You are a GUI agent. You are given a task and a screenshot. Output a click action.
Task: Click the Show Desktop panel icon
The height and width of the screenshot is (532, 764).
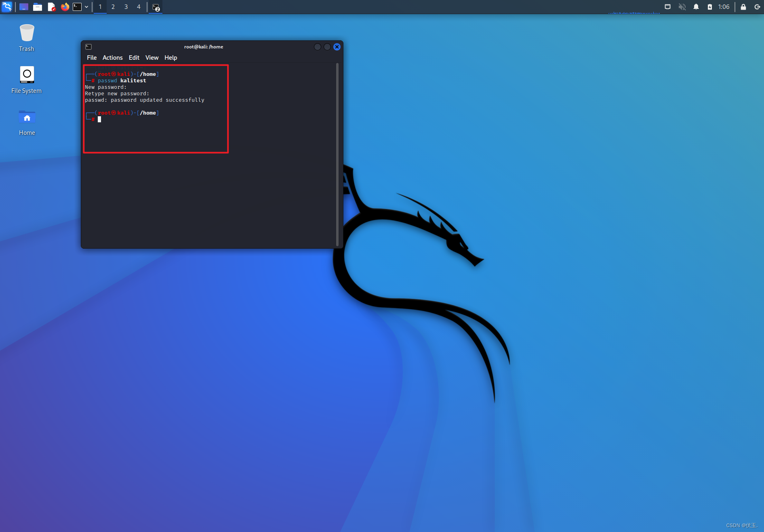pyautogui.click(x=24, y=7)
